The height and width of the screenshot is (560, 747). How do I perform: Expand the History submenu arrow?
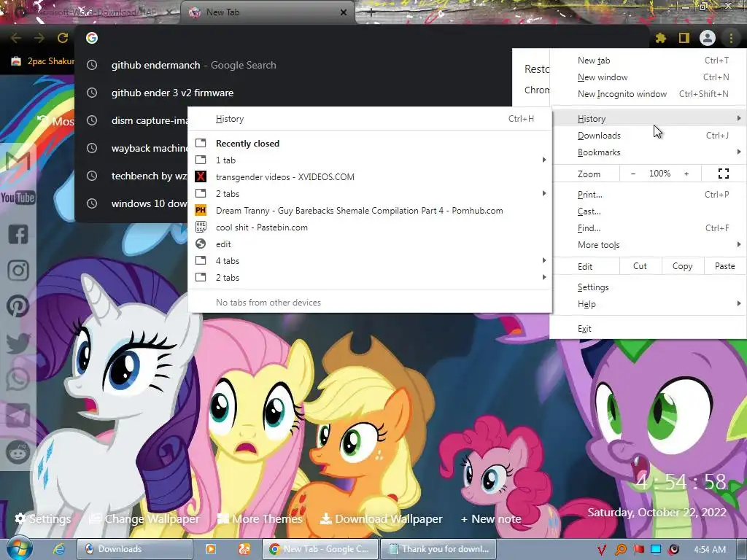pyautogui.click(x=738, y=118)
